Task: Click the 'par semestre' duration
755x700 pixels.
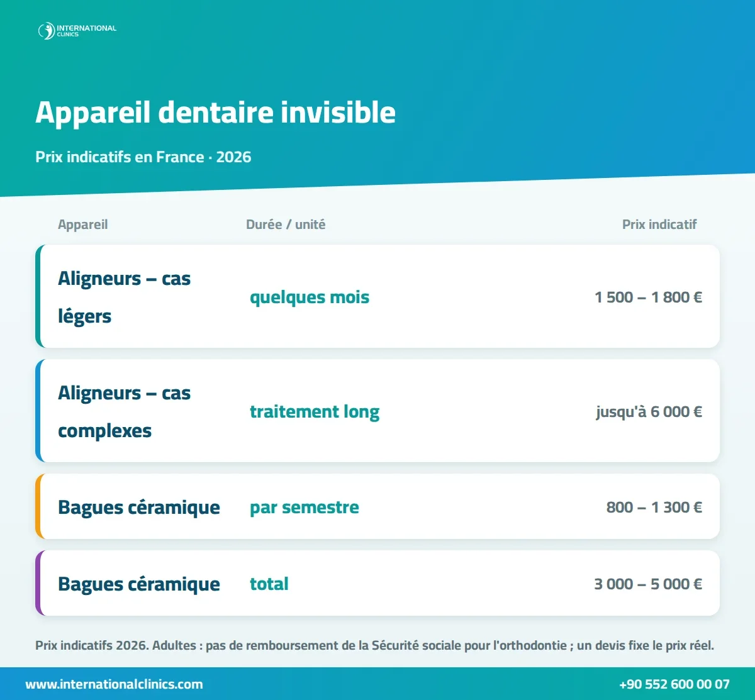Action: (305, 507)
